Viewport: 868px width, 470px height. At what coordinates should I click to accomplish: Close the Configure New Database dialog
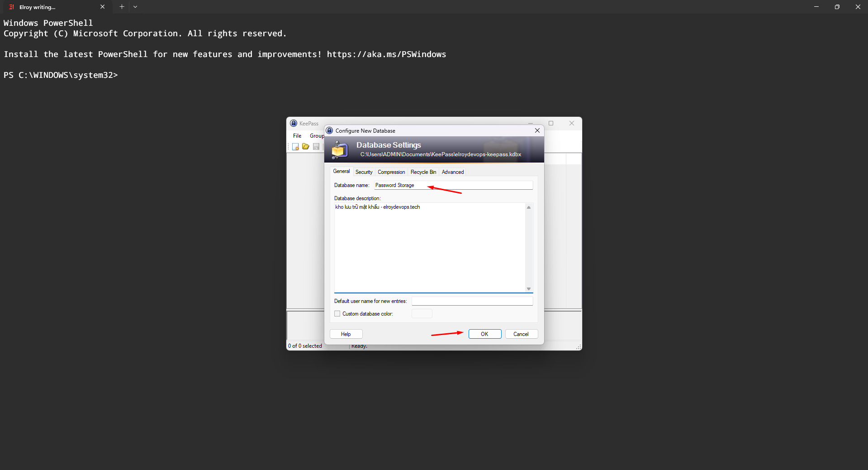point(537,130)
